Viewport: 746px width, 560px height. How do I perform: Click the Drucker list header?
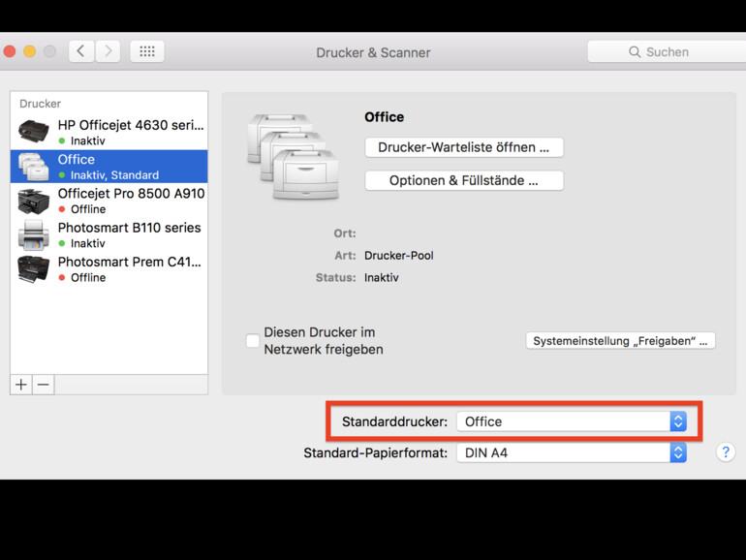40,104
